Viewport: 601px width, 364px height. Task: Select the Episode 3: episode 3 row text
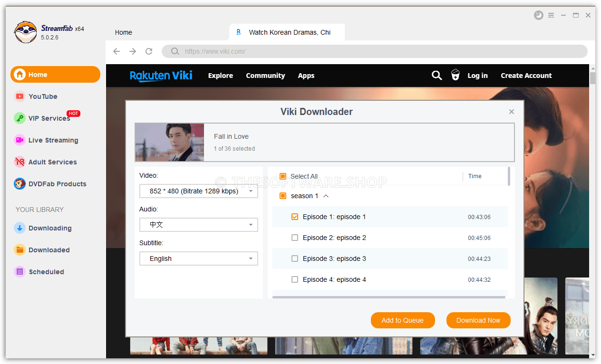(x=334, y=259)
